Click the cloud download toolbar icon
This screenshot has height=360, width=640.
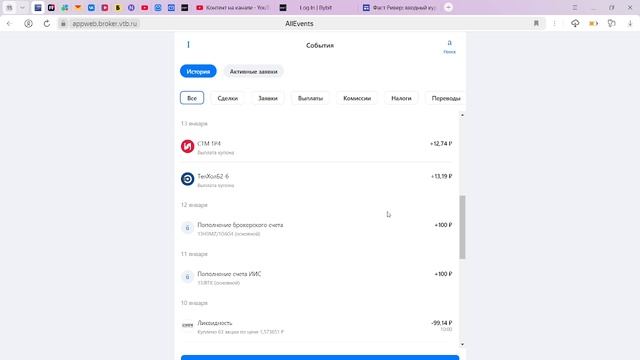click(x=575, y=24)
